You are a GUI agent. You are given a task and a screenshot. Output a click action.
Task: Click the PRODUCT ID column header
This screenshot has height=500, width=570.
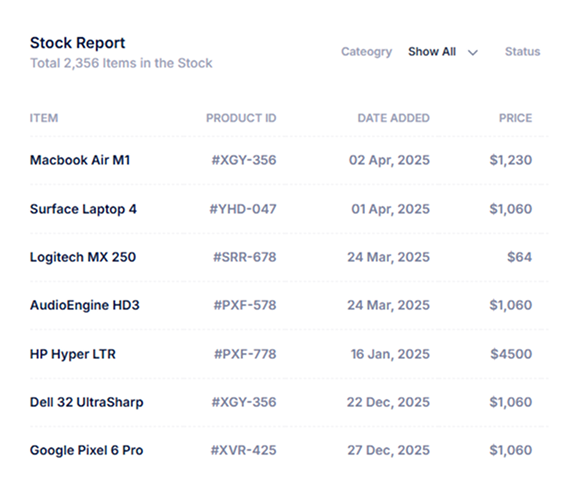pos(241,118)
